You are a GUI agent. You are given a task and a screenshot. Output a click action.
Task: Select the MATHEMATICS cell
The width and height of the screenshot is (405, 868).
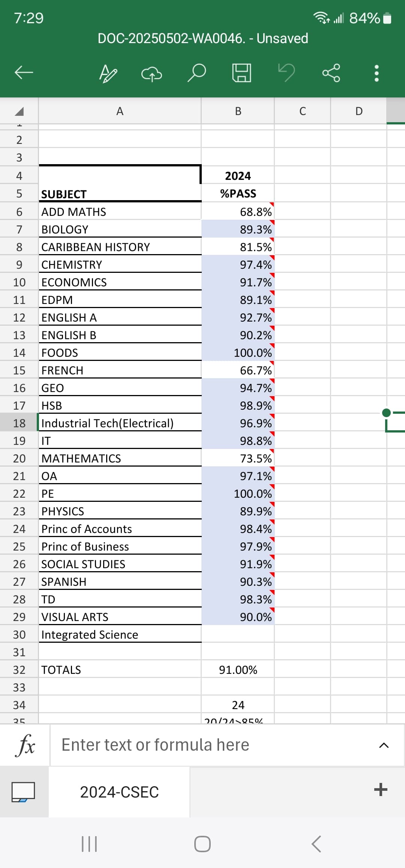120,458
